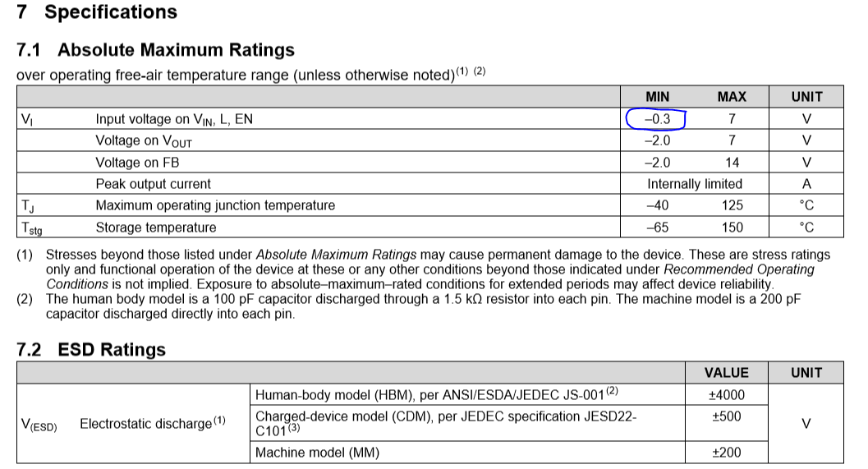Click the circled -0.3 minimum value
Image resolution: width=868 pixels, height=469 pixels.
pos(657,119)
